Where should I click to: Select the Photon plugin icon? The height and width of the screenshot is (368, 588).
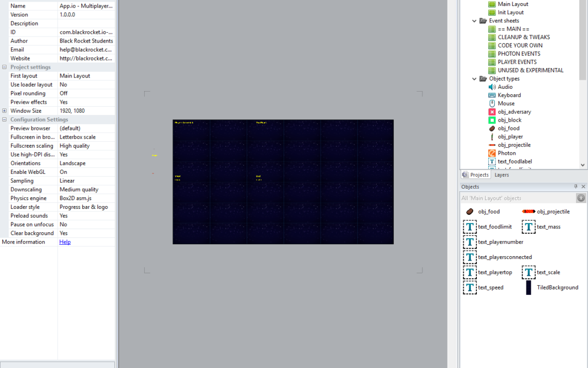492,153
